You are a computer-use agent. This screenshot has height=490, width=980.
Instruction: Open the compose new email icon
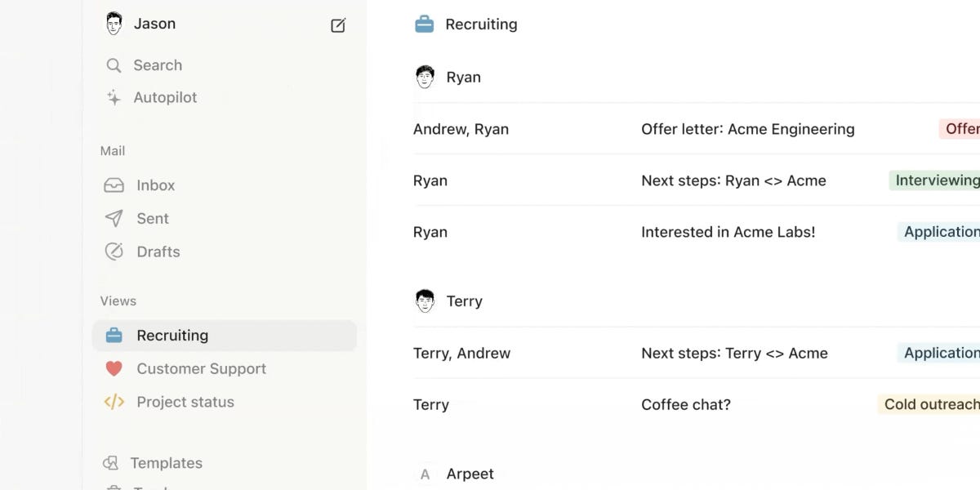click(338, 24)
